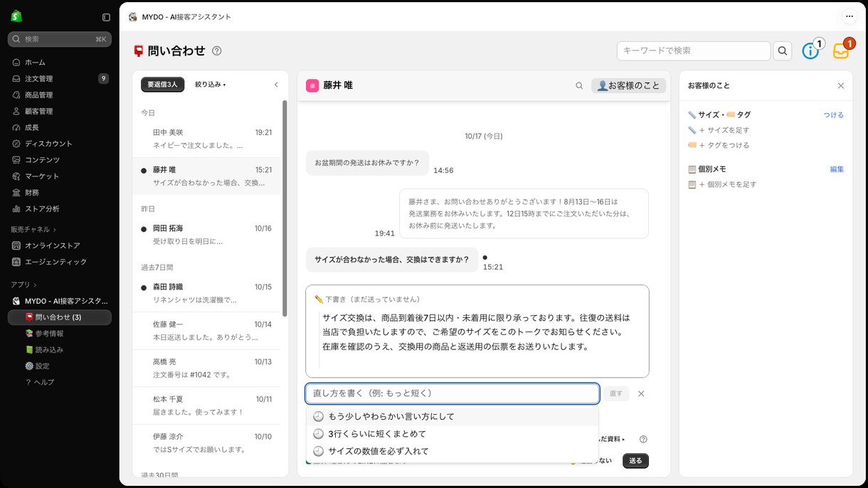Open 伊藤 涼介 conversation
This screenshot has height=488, width=868.
pyautogui.click(x=207, y=442)
